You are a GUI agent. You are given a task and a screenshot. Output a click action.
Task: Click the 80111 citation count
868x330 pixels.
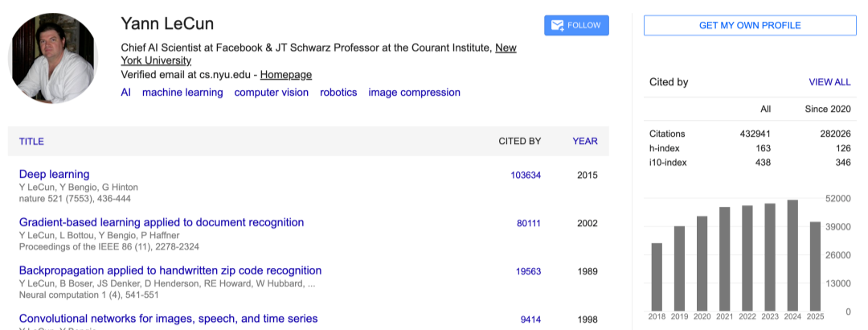point(529,224)
